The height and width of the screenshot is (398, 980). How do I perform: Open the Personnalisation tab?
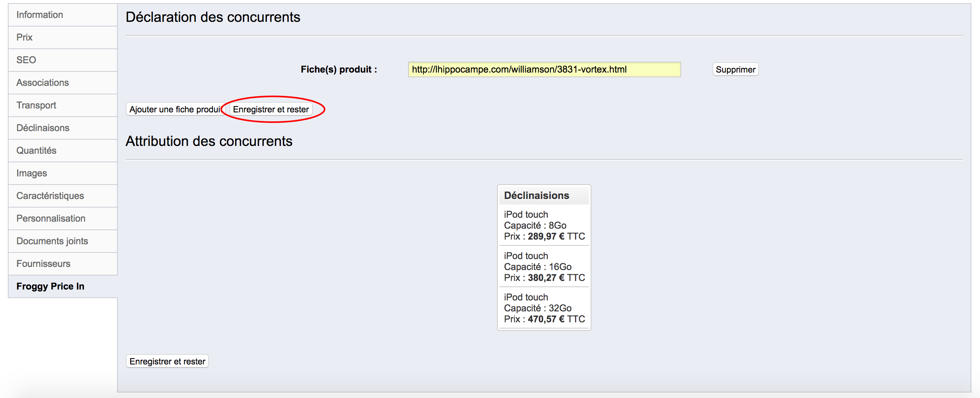[63, 219]
